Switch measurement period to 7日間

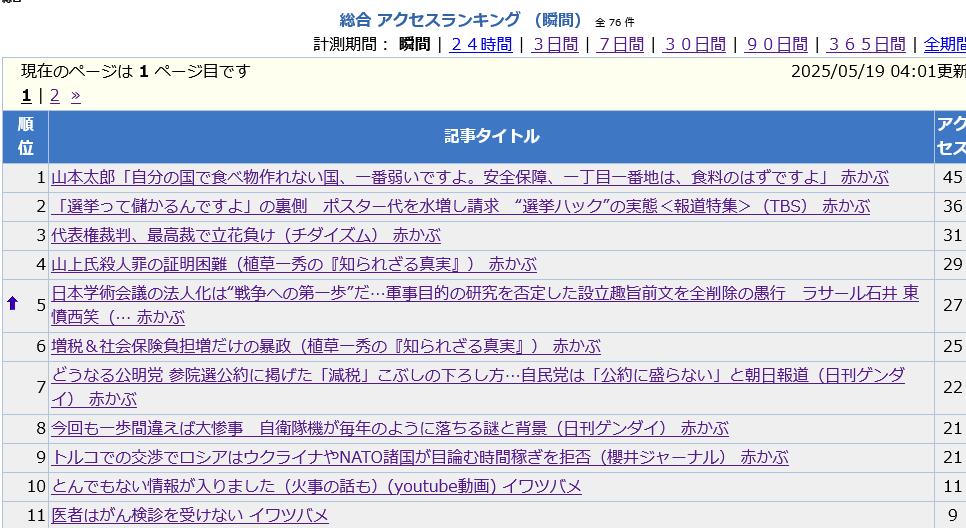pos(620,44)
